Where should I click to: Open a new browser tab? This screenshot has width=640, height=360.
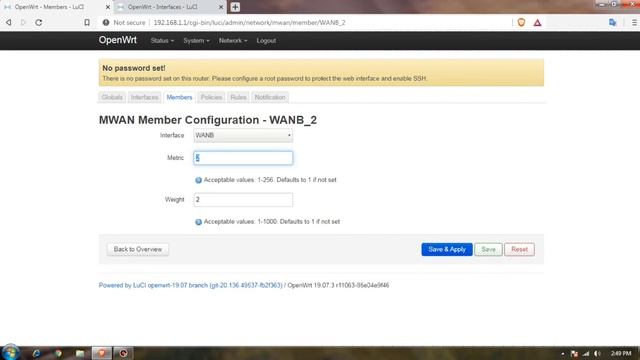click(x=235, y=7)
